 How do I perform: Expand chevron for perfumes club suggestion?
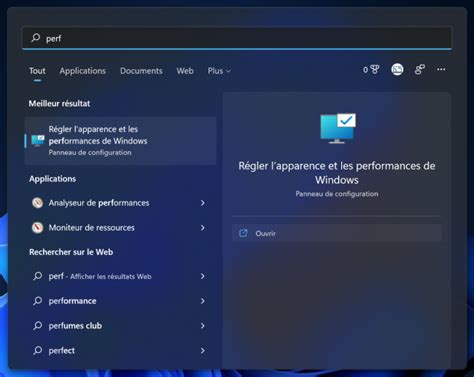click(203, 326)
